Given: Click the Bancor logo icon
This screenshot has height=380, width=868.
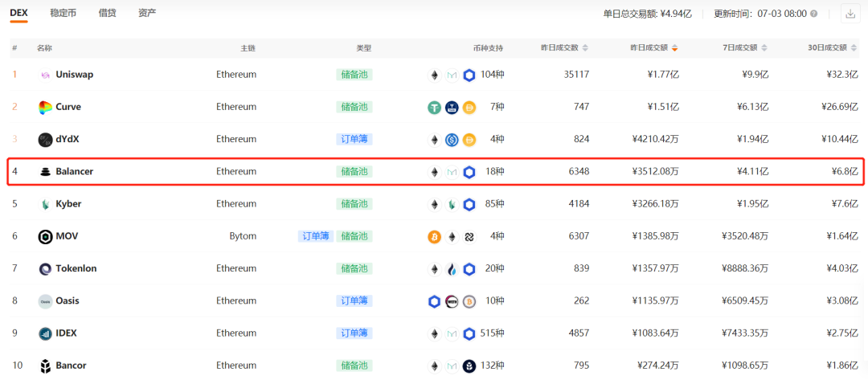Looking at the screenshot, I should click(x=45, y=366).
